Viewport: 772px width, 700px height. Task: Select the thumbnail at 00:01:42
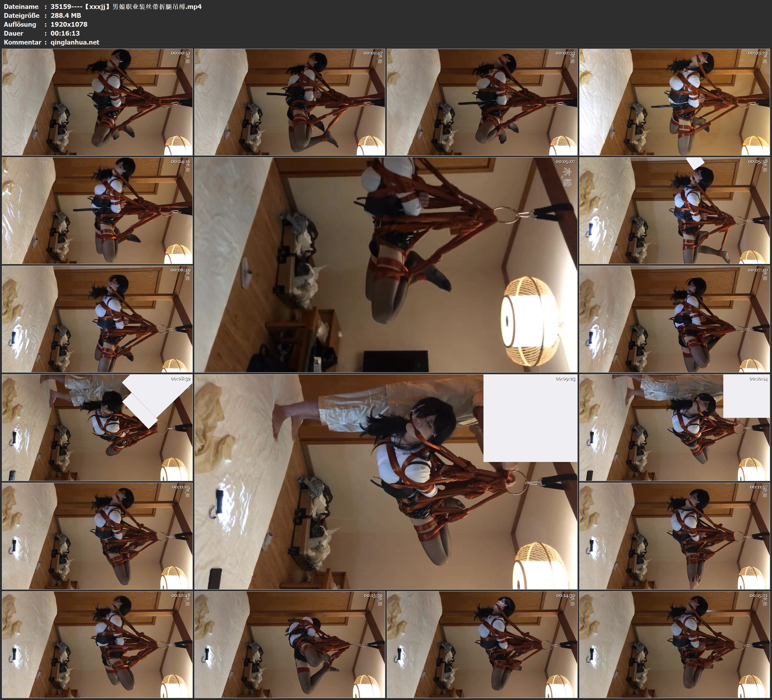coord(289,102)
